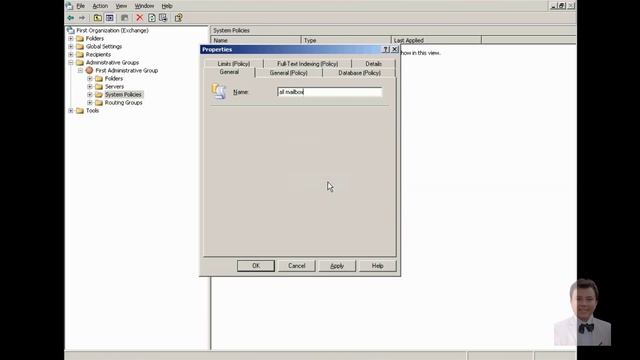Click the greyed-out window icon in toolbar
Image resolution: width=640 pixels, height=360 pixels.
pyautogui.click(x=124, y=18)
